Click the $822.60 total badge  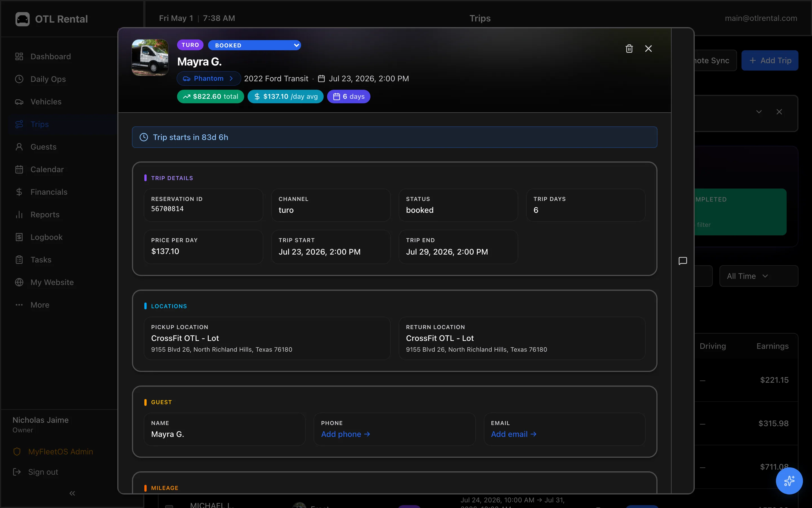(x=210, y=97)
